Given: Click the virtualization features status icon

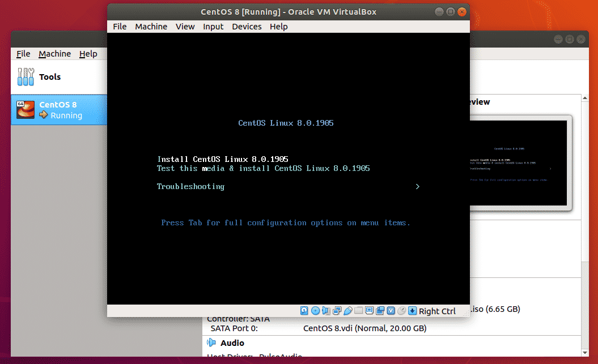Looking at the screenshot, I should (391, 310).
